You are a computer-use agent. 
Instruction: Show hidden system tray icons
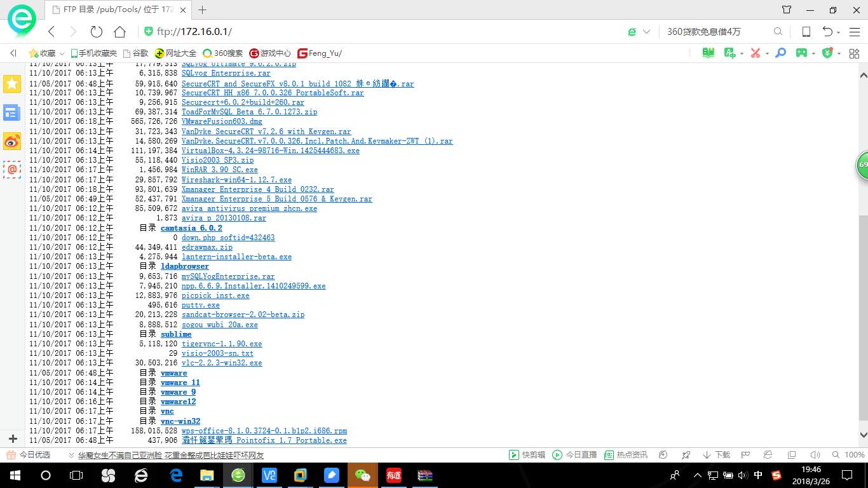click(697, 475)
